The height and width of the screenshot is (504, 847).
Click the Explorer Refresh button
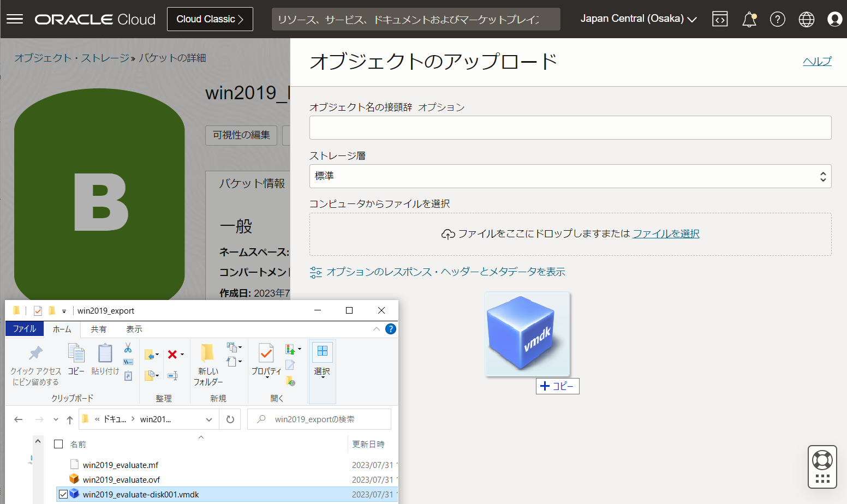230,419
